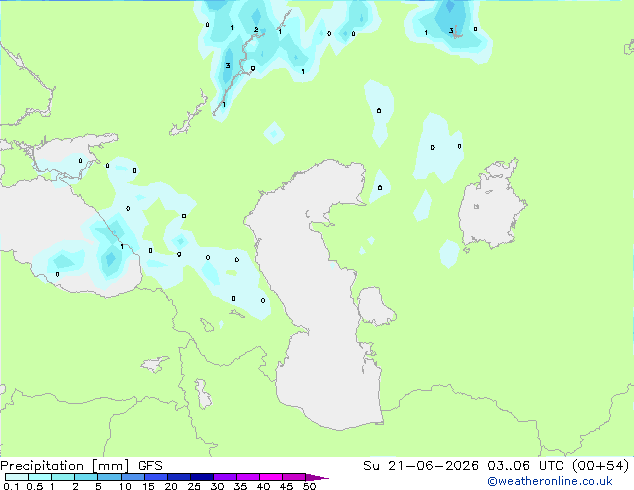
Task: Pick the legend swatch between 10 and 15
Action: [x=132, y=477]
